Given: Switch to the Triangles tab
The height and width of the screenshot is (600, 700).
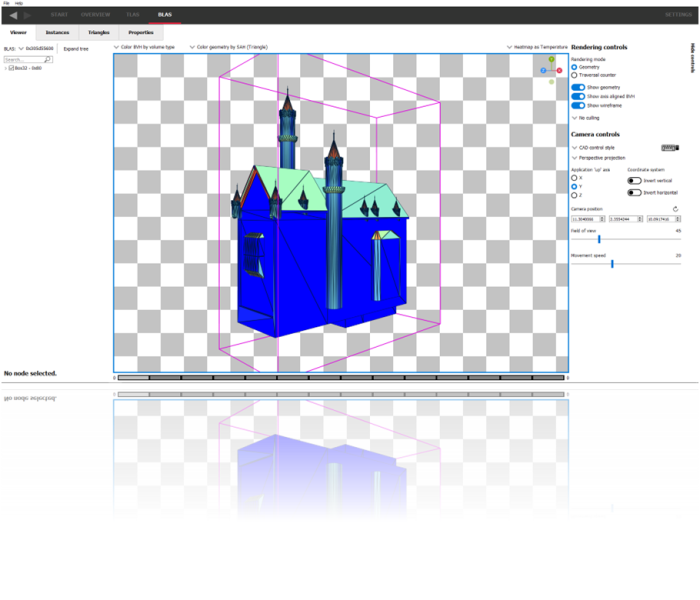Looking at the screenshot, I should (x=98, y=33).
